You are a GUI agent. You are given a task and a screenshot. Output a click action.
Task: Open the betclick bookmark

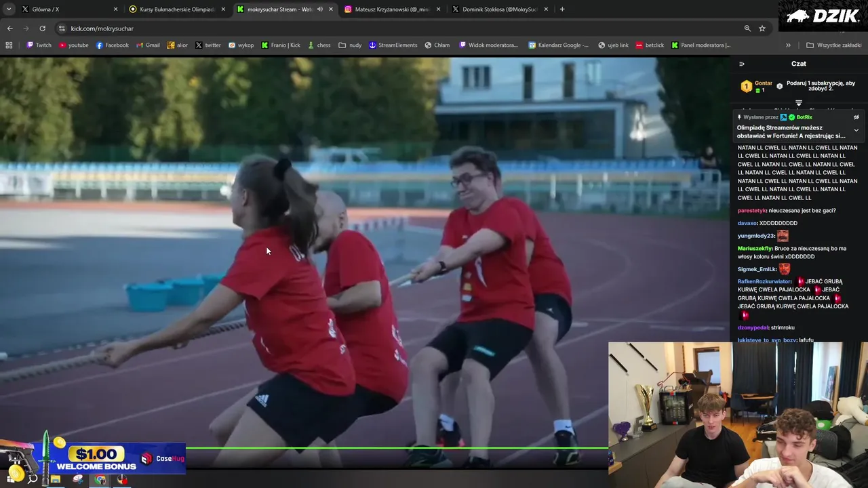[650, 45]
